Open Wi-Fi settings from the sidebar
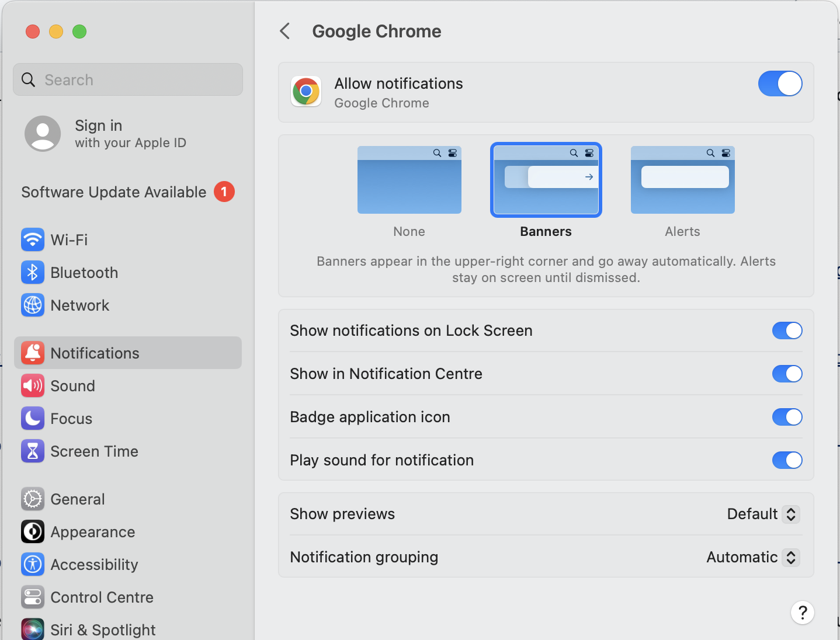 (33, 239)
